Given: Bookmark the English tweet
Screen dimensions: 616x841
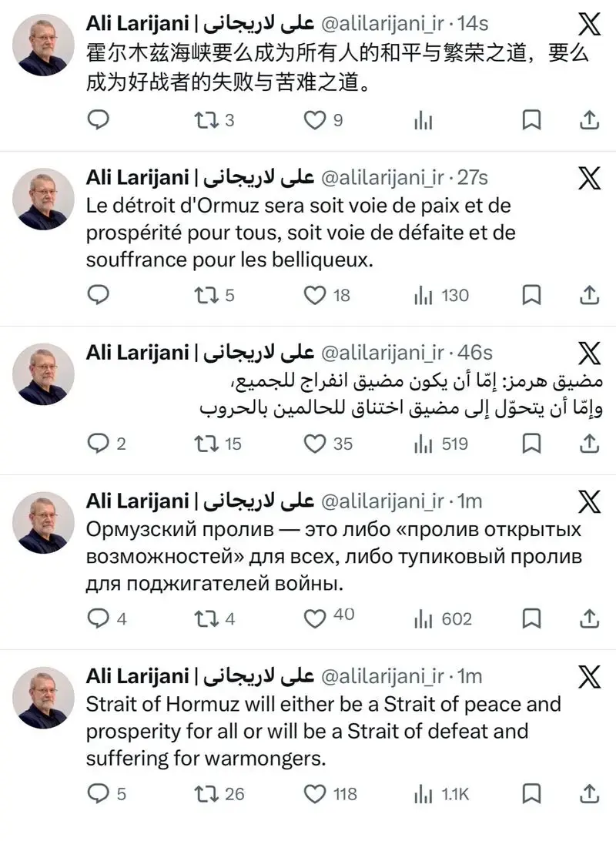Looking at the screenshot, I should (x=531, y=794).
